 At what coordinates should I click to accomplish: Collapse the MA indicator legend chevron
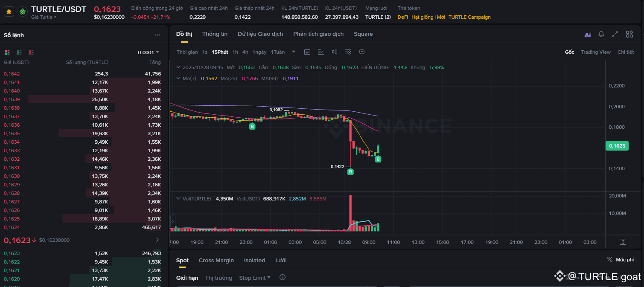(178, 78)
